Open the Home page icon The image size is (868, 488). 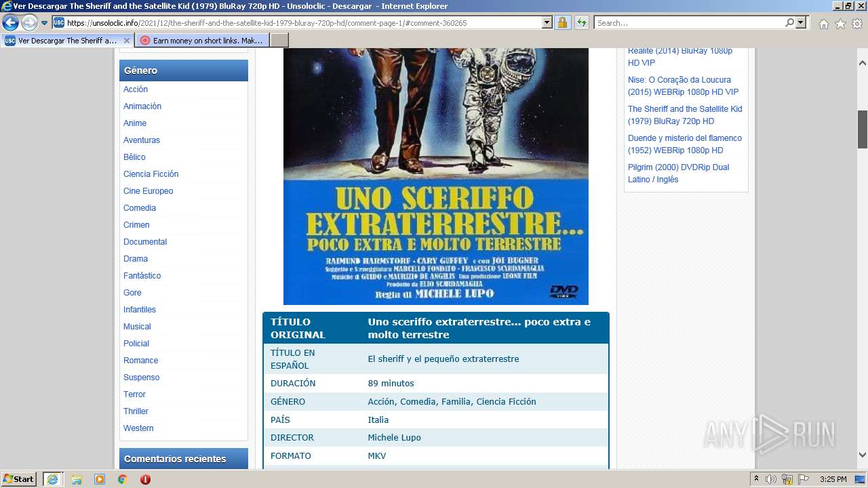click(x=823, y=24)
